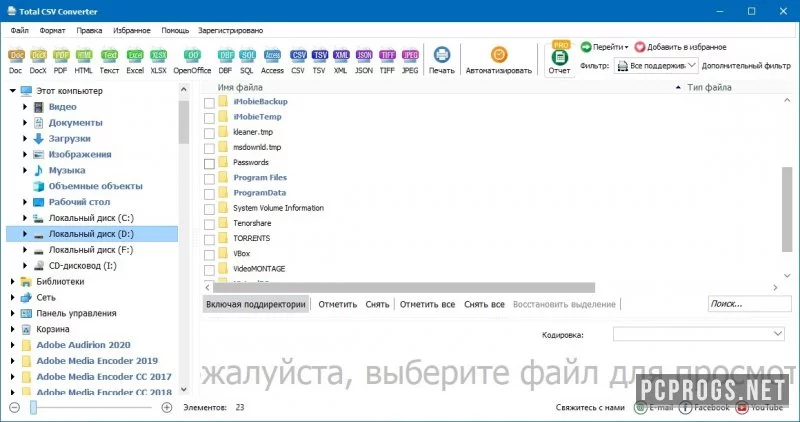Choose OpenOffice output format

coord(192,61)
